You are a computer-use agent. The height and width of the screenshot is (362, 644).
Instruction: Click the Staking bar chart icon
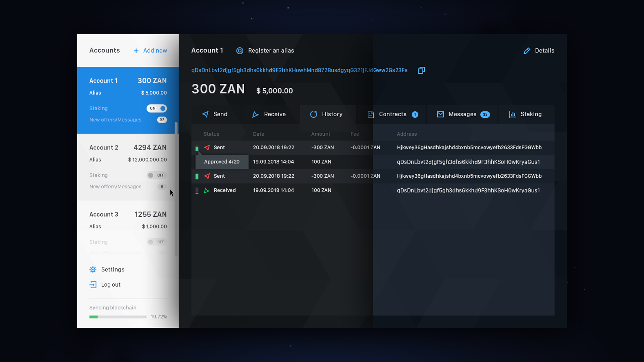click(x=512, y=114)
